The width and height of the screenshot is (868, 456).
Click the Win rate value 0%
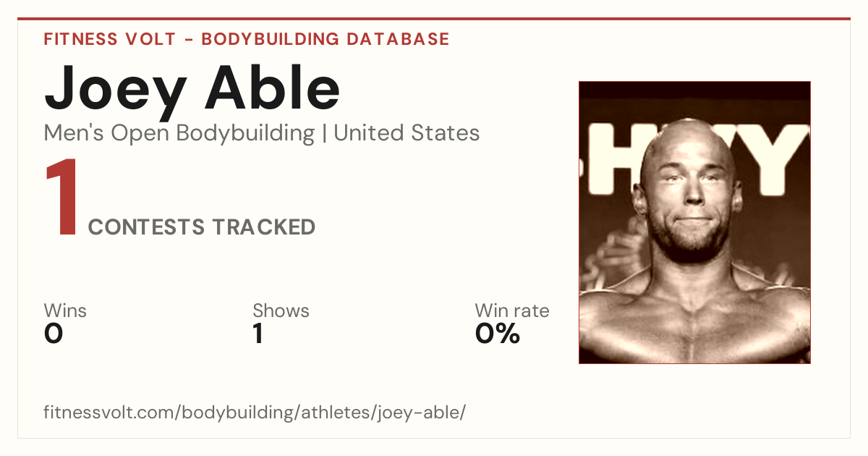(498, 334)
